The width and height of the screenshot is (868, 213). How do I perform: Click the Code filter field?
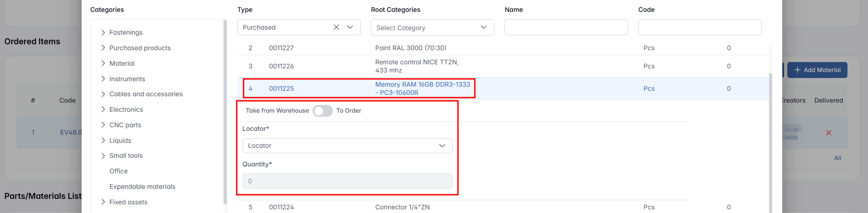click(699, 27)
